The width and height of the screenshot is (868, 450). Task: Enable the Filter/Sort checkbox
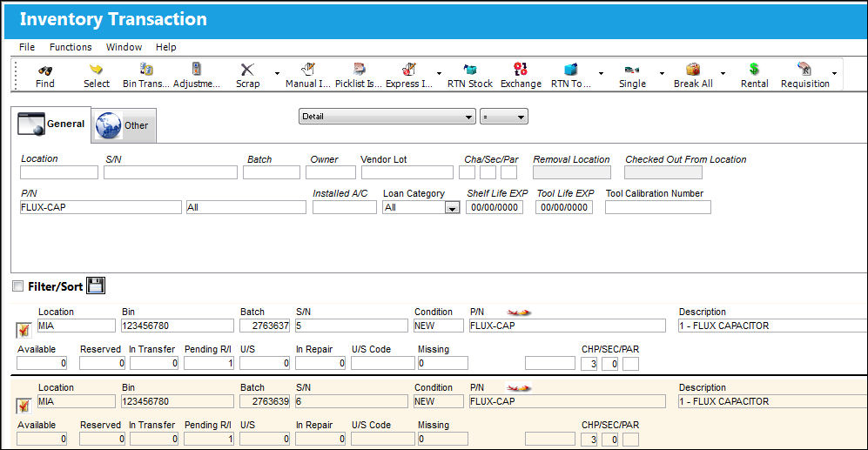point(18,286)
